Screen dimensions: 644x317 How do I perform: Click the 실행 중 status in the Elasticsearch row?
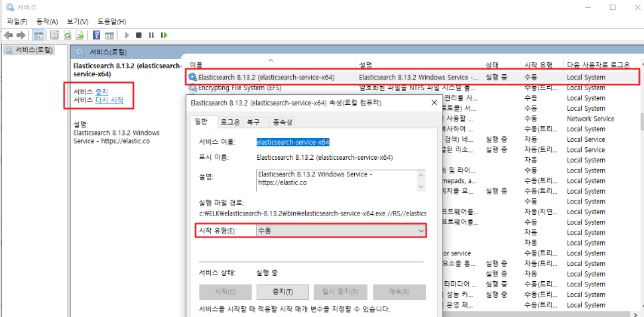pos(495,77)
